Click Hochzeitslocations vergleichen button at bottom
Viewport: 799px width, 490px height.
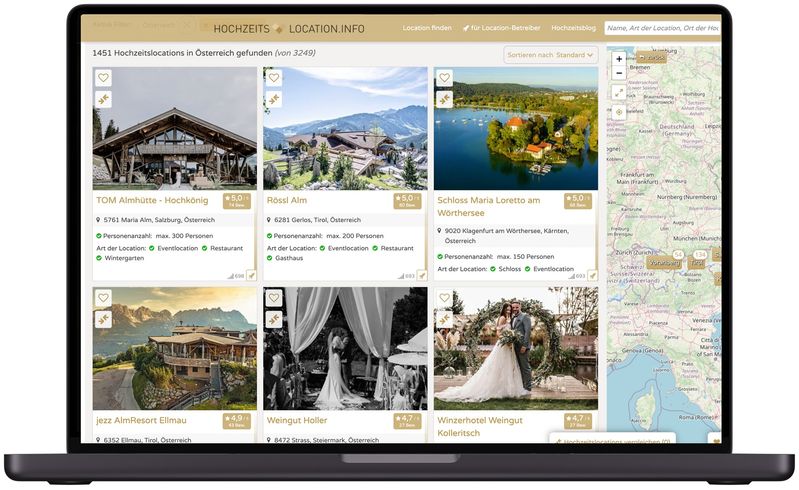(613, 440)
